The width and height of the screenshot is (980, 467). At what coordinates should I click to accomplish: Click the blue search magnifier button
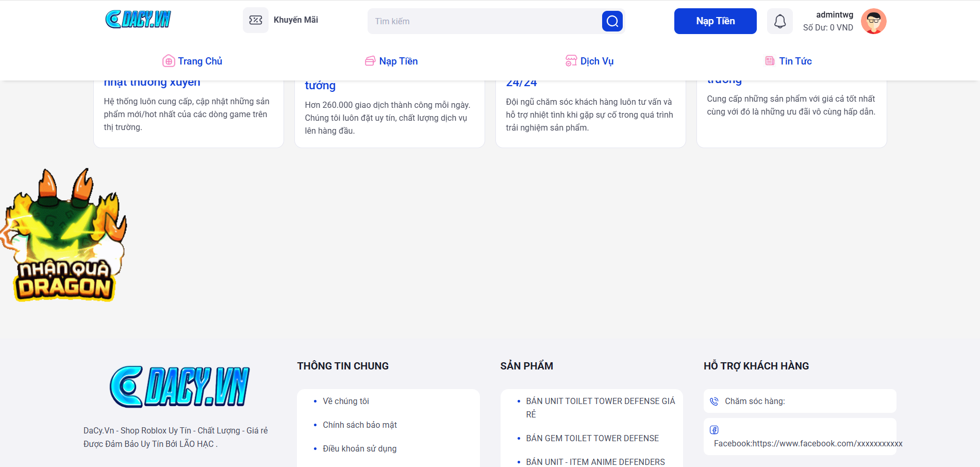tap(612, 21)
